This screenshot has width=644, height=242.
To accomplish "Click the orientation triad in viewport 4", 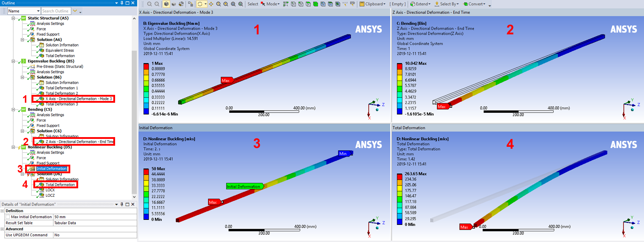I will (x=630, y=227).
